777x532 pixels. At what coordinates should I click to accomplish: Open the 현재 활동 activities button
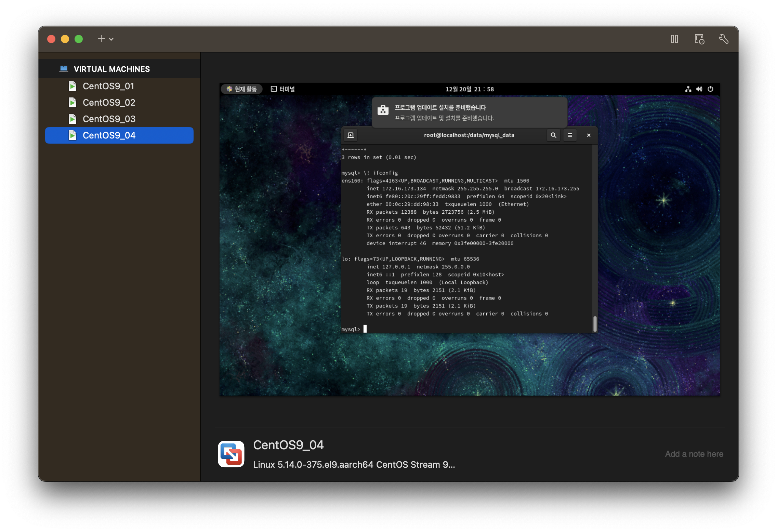click(242, 89)
